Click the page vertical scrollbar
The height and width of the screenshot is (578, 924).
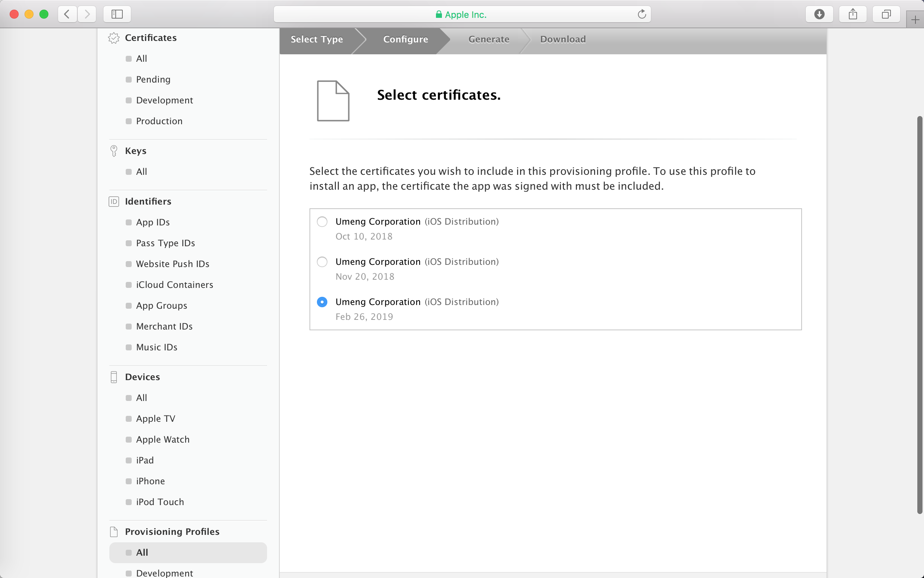point(920,315)
